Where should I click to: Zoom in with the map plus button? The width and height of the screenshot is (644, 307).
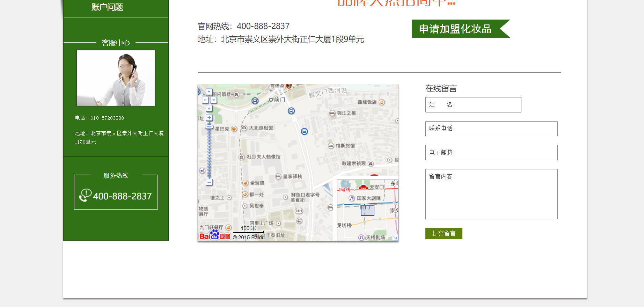coord(209,118)
